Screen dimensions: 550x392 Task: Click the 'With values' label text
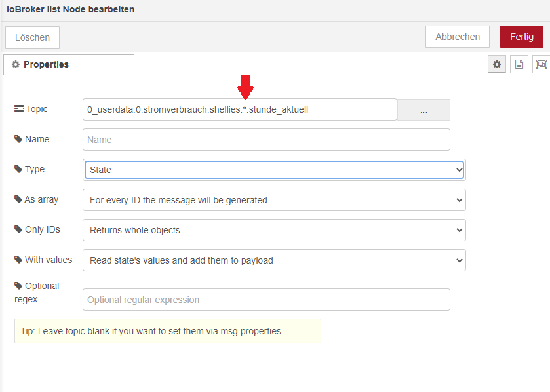click(x=49, y=260)
